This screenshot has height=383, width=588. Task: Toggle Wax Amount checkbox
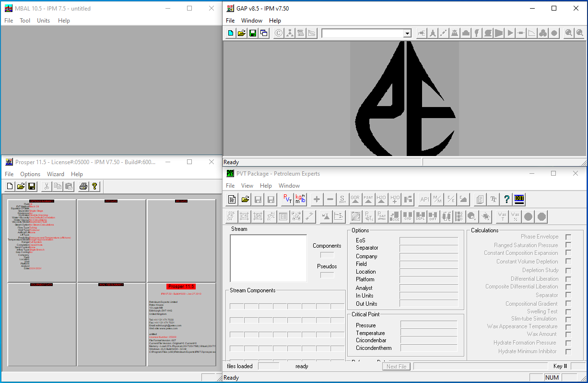click(x=568, y=335)
